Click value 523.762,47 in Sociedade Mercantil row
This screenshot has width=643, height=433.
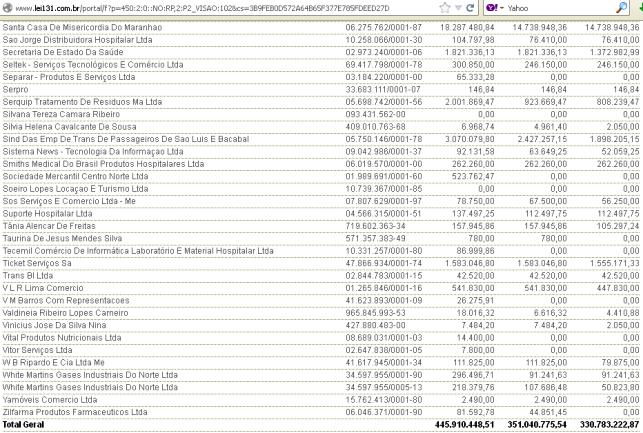tap(473, 176)
